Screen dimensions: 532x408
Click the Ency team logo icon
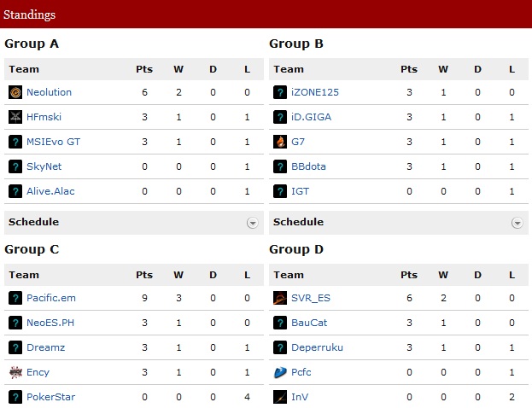(15, 372)
